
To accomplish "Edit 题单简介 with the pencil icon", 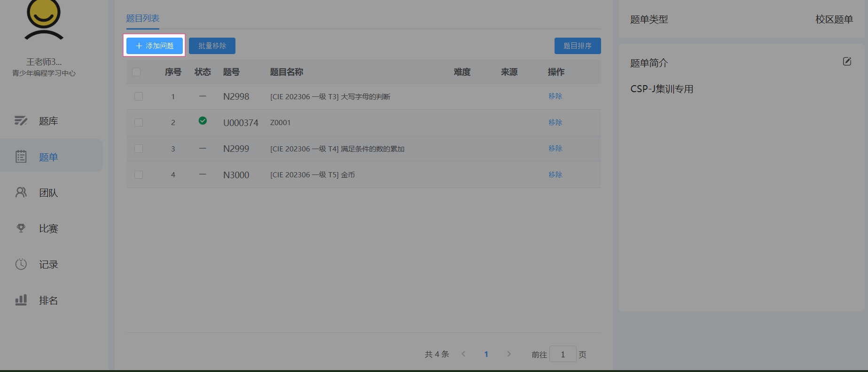I will (x=847, y=62).
